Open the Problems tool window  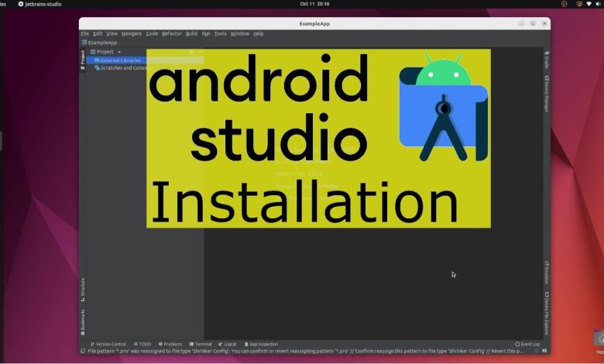point(170,344)
